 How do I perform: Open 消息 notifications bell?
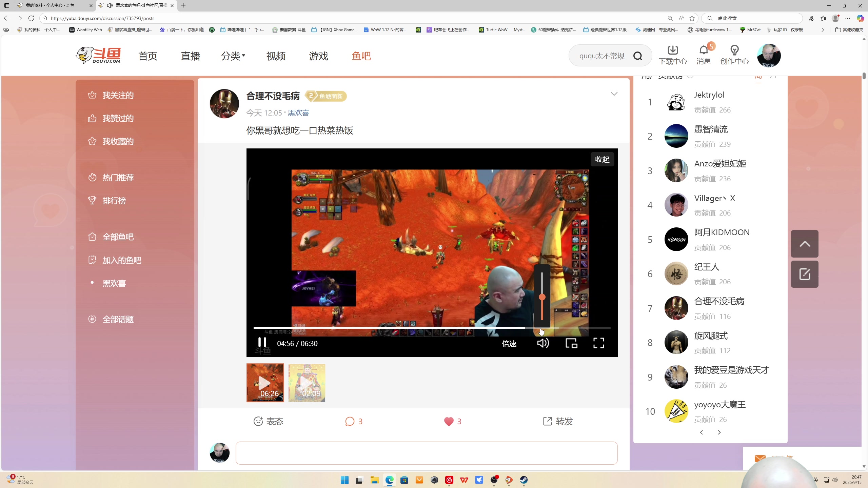click(704, 55)
